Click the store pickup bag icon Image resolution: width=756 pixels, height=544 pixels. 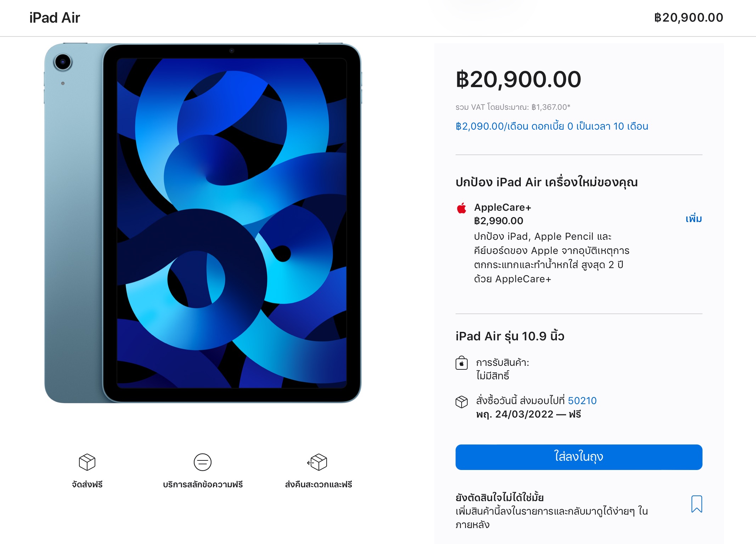[462, 363]
